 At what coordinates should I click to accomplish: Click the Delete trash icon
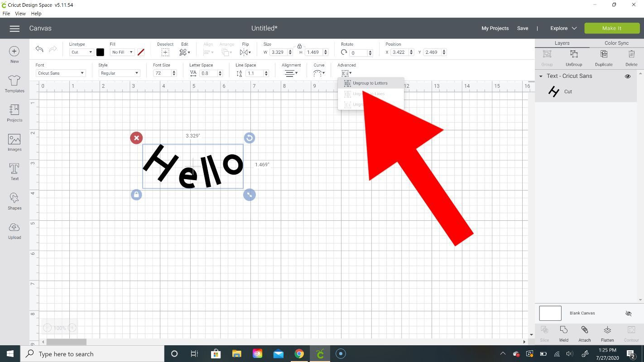pos(631,54)
